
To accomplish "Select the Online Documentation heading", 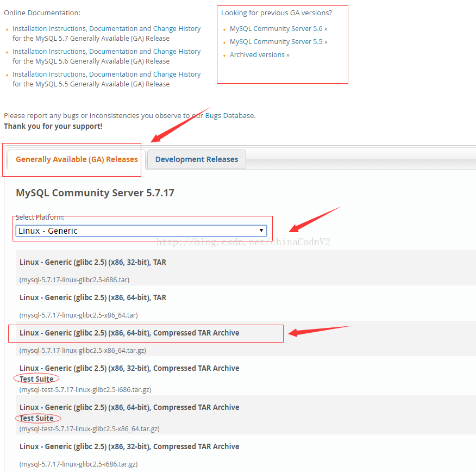I will [42, 13].
